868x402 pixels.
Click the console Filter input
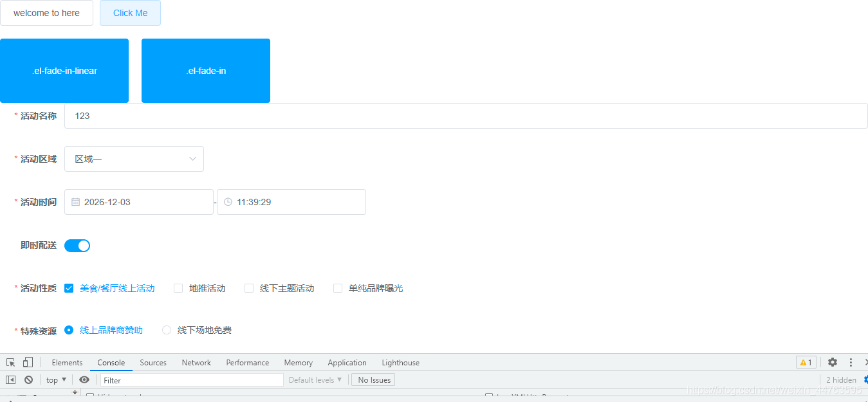point(192,379)
